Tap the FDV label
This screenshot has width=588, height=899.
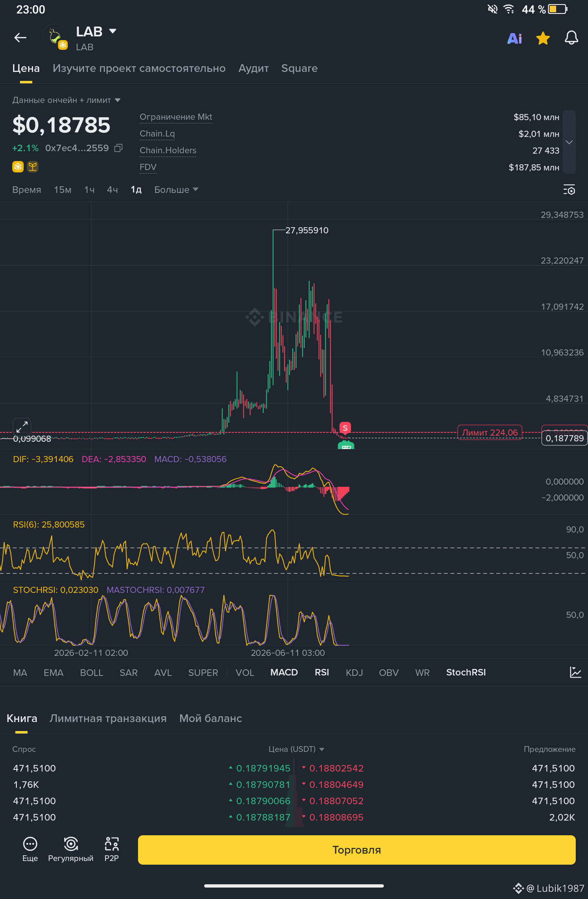148,167
